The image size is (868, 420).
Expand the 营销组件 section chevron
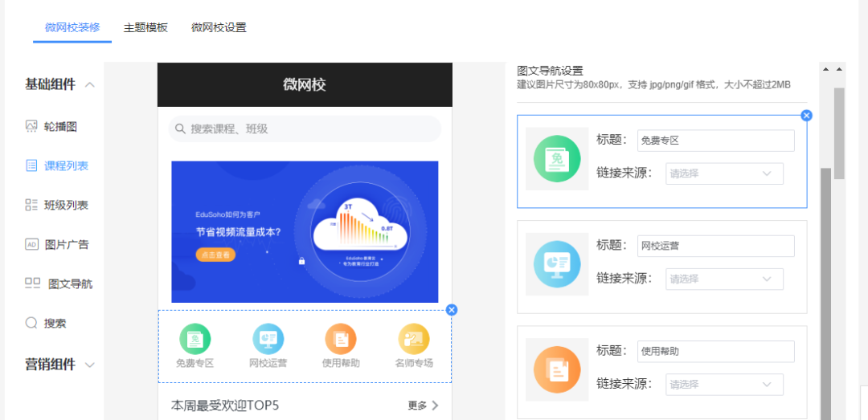click(x=90, y=365)
